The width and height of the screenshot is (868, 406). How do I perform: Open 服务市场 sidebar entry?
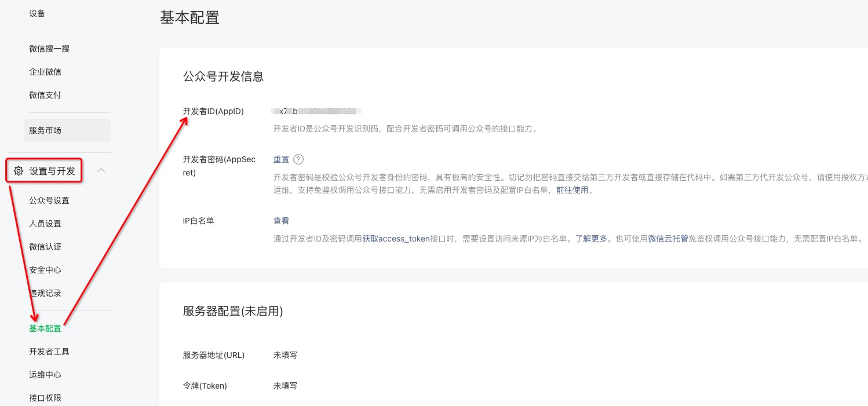68,130
